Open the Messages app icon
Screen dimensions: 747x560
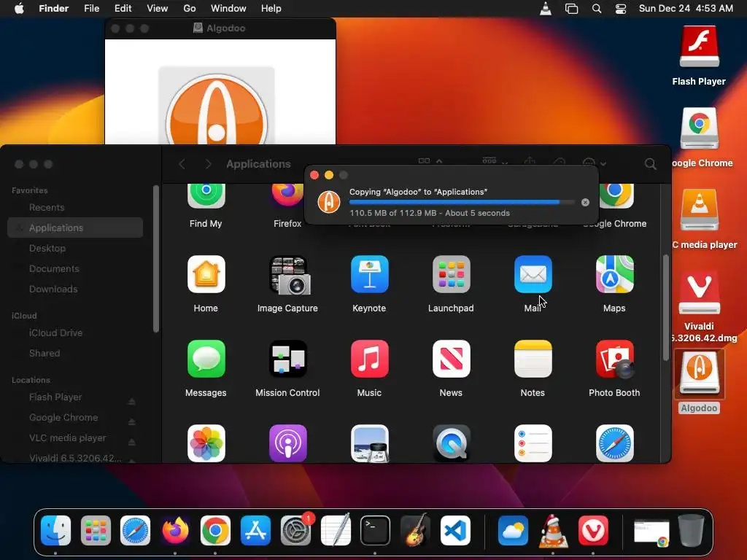point(206,359)
